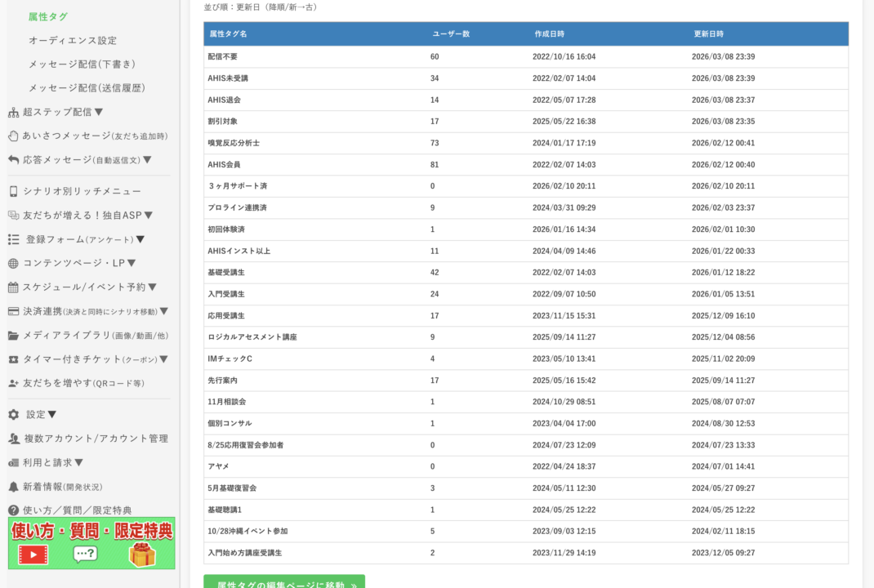Click the 更新日時 column header
The image size is (874, 588).
[708, 34]
